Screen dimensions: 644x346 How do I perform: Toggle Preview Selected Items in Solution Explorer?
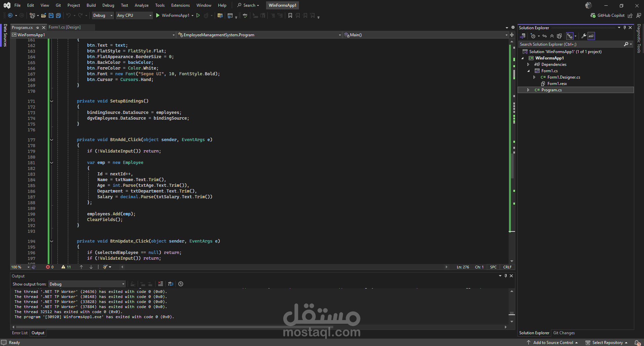click(591, 36)
